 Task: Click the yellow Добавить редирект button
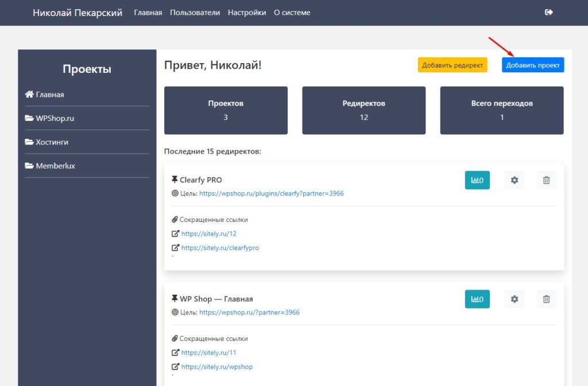(x=452, y=65)
